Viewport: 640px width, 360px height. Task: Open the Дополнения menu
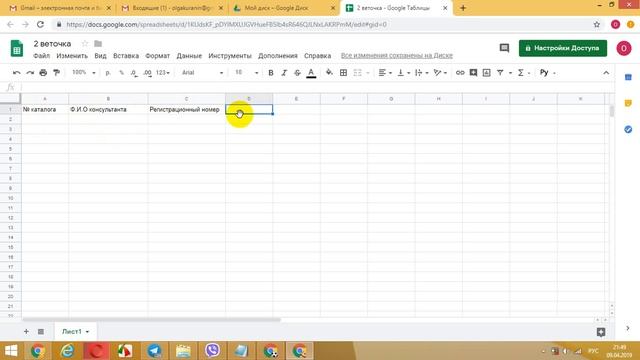click(278, 56)
